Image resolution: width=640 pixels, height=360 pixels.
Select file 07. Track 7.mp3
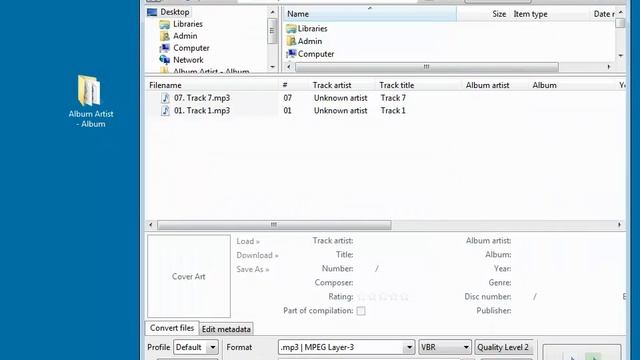coord(202,98)
